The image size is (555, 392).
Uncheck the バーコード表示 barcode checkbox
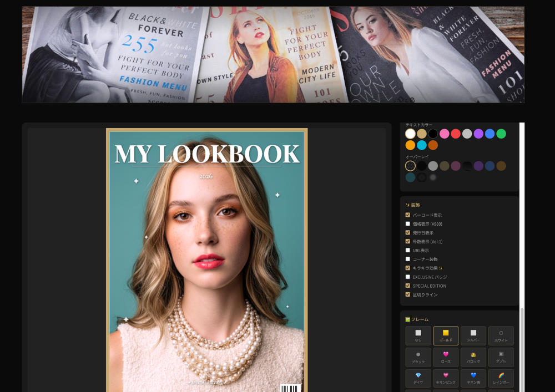pos(408,215)
